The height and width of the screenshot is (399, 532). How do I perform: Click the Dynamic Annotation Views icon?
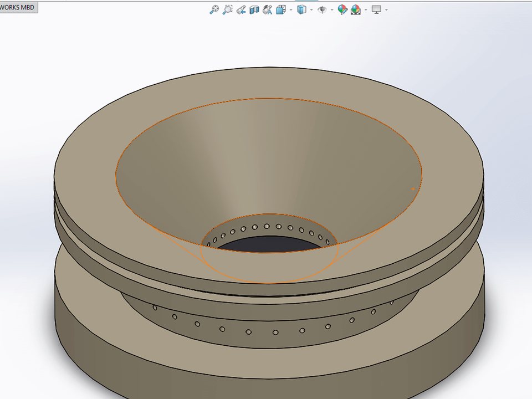coord(268,9)
